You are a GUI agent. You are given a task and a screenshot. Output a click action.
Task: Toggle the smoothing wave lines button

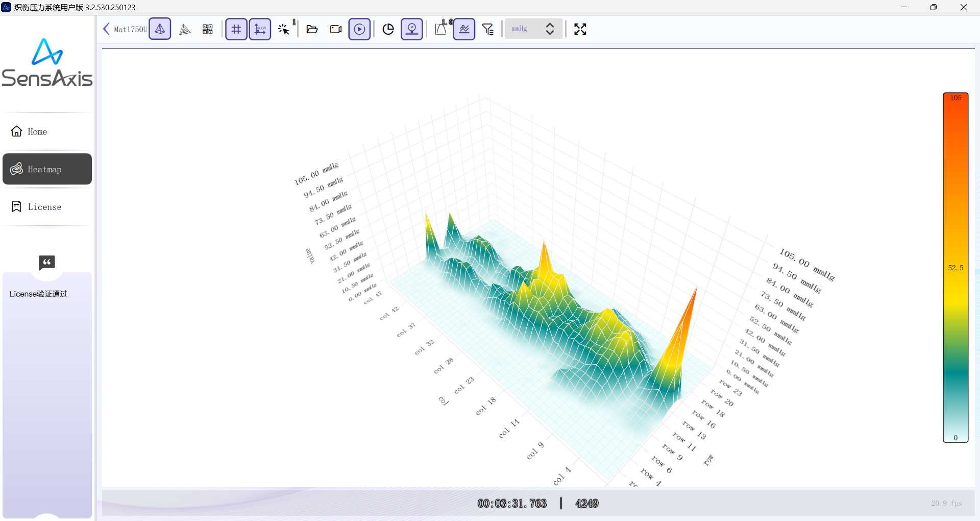[464, 29]
